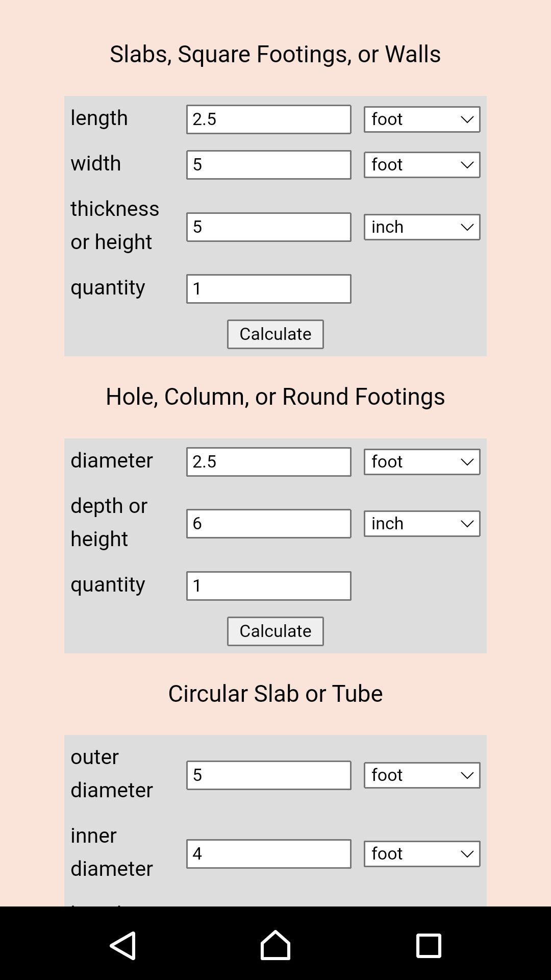Tap the Android home navigation icon
This screenshot has width=551, height=980.
click(x=275, y=945)
